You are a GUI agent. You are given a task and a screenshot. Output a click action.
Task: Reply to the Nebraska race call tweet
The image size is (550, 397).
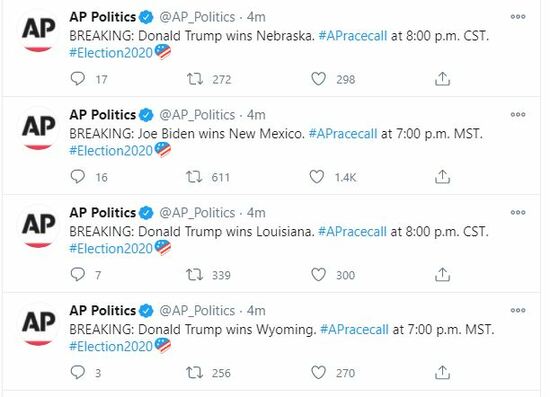click(78, 79)
